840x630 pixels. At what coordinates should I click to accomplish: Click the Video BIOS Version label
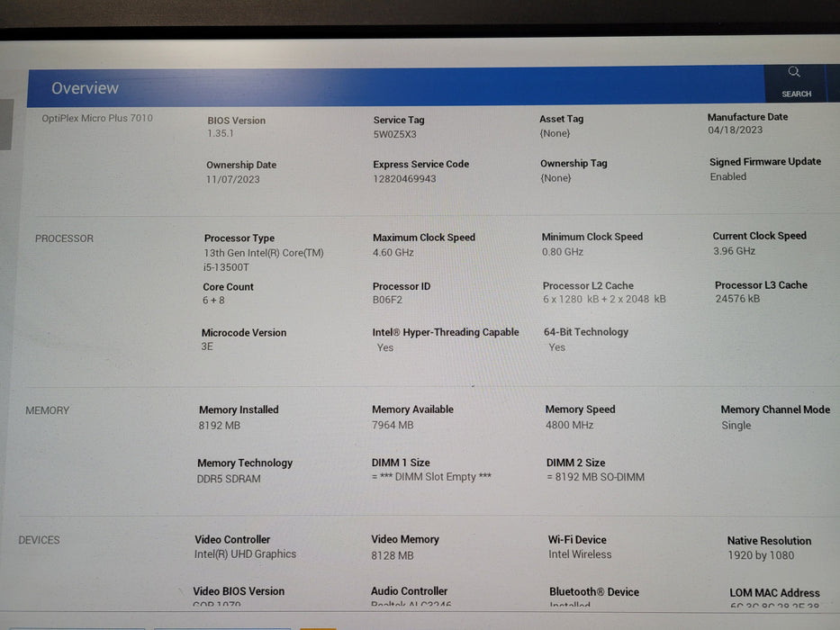(x=239, y=591)
